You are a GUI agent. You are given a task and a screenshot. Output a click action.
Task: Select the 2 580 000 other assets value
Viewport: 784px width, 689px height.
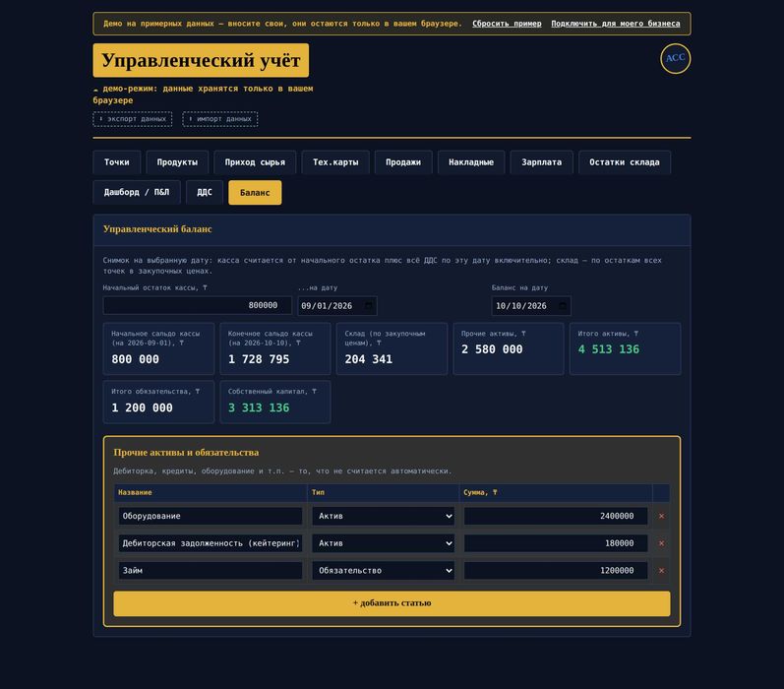[x=492, y=349]
